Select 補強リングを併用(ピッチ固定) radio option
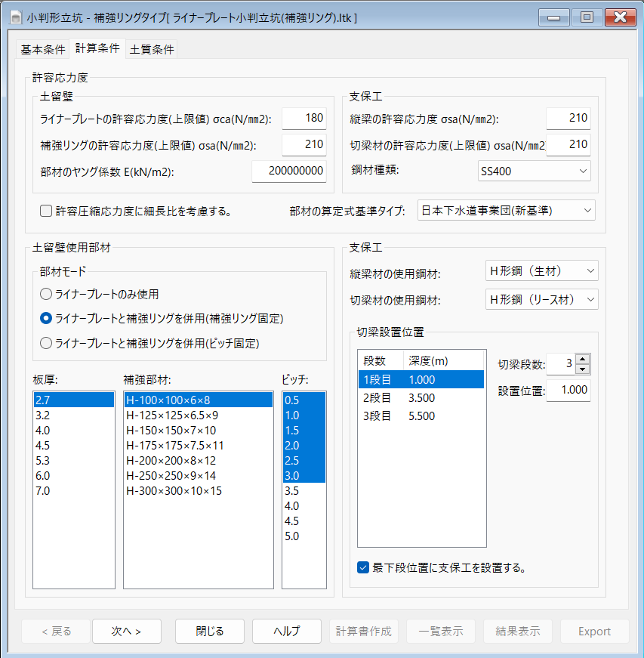This screenshot has width=644, height=658. click(46, 343)
